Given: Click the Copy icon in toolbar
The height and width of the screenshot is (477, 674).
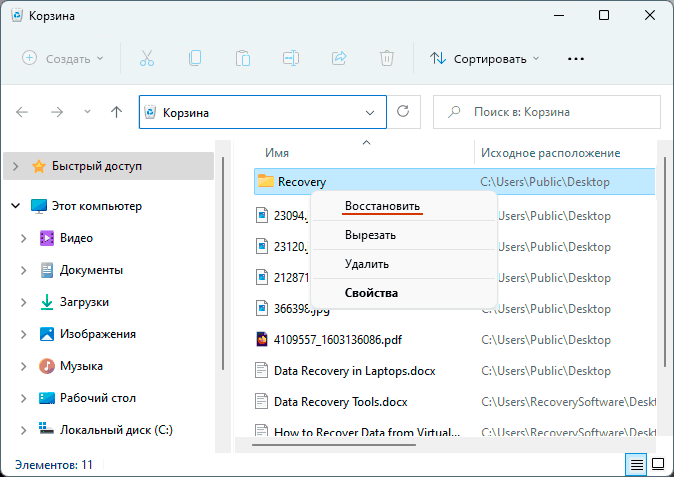Looking at the screenshot, I should click(x=195, y=58).
